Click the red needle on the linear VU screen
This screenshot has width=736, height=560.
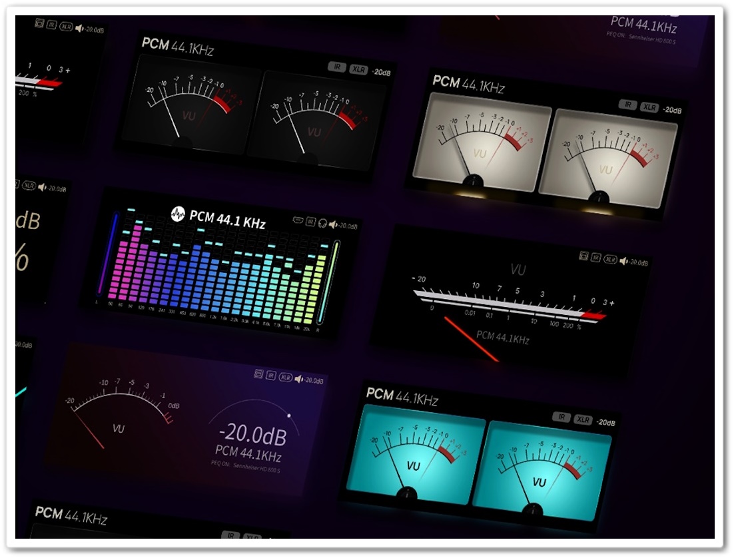tap(472, 340)
